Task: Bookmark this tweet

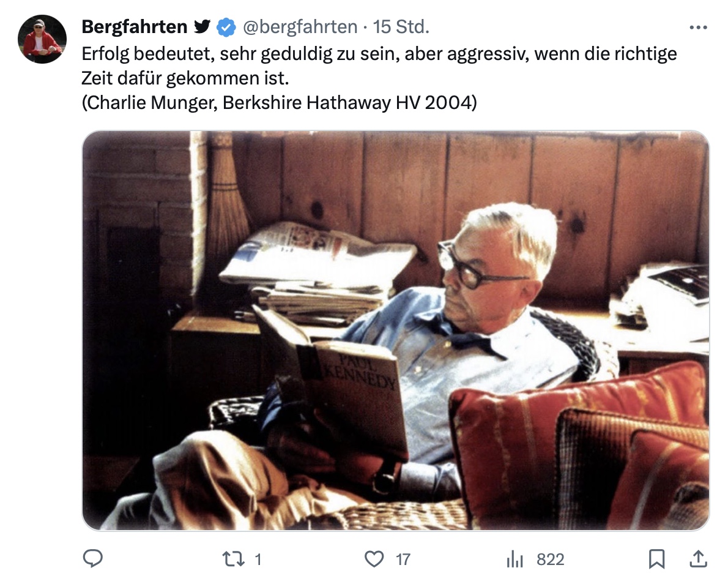Action: tap(656, 559)
